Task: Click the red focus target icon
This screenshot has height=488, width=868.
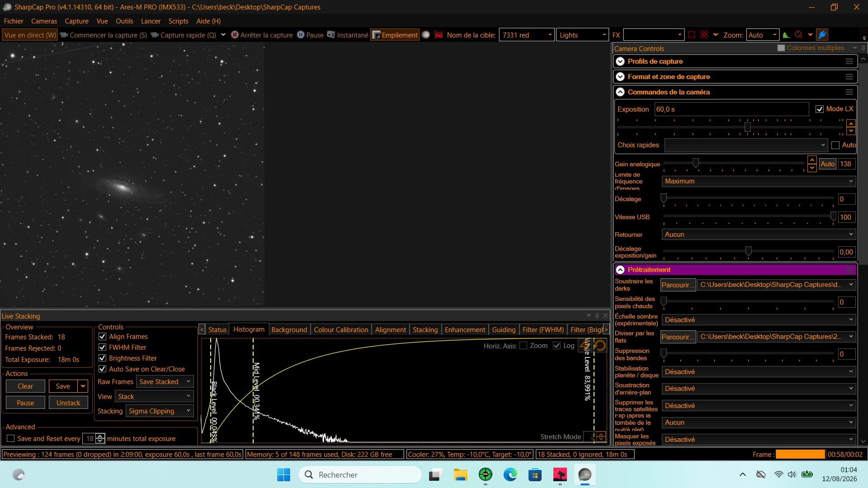Action: 799,35
